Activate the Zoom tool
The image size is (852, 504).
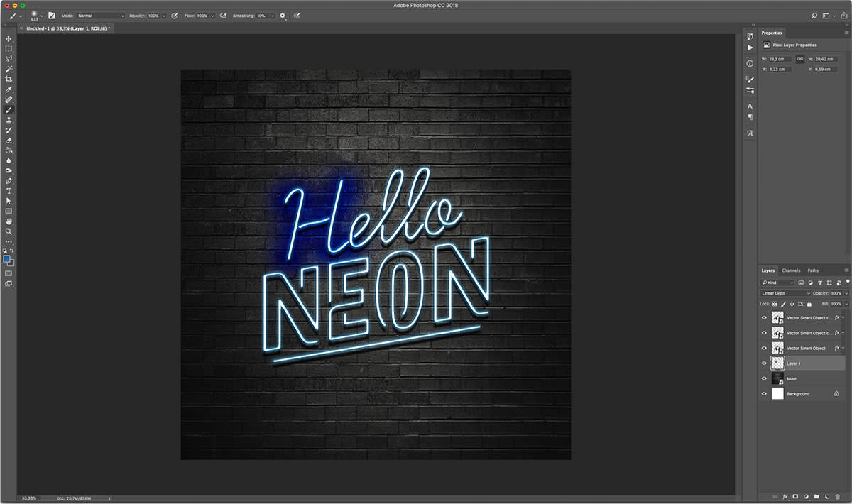(x=9, y=231)
